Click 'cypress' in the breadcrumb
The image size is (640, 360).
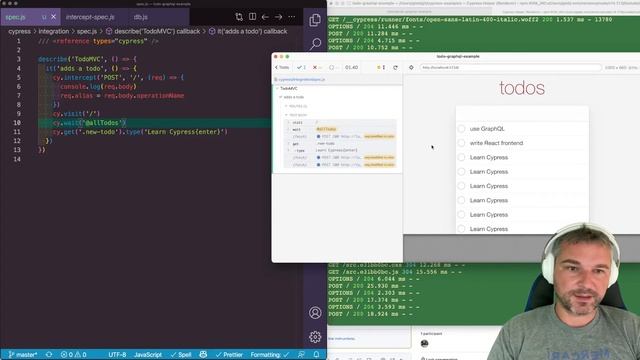coord(19,31)
